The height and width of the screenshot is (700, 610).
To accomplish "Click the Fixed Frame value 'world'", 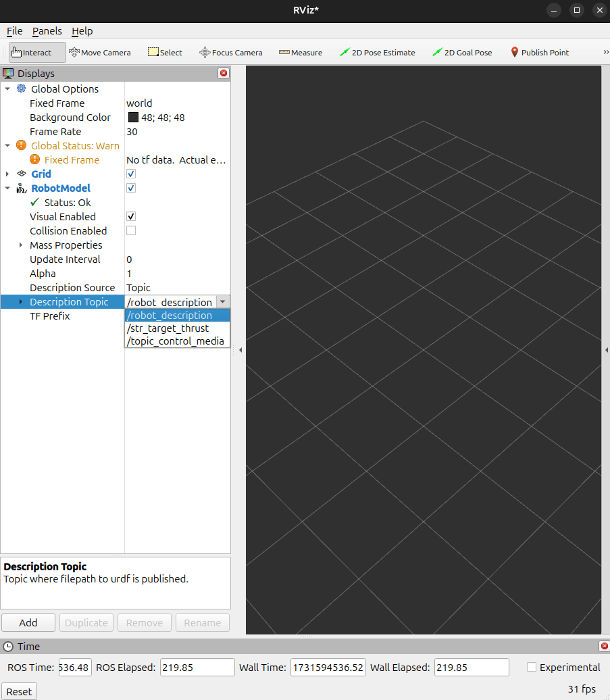I will [139, 103].
